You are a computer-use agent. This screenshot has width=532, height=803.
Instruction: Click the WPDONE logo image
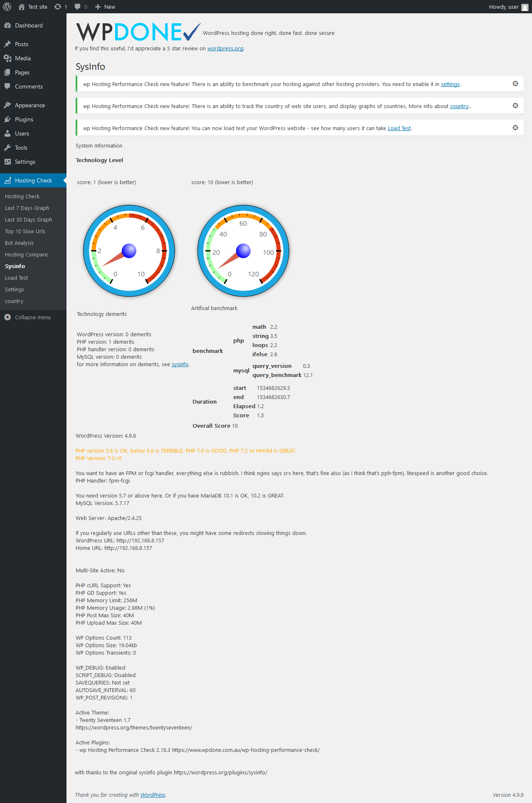click(x=138, y=32)
